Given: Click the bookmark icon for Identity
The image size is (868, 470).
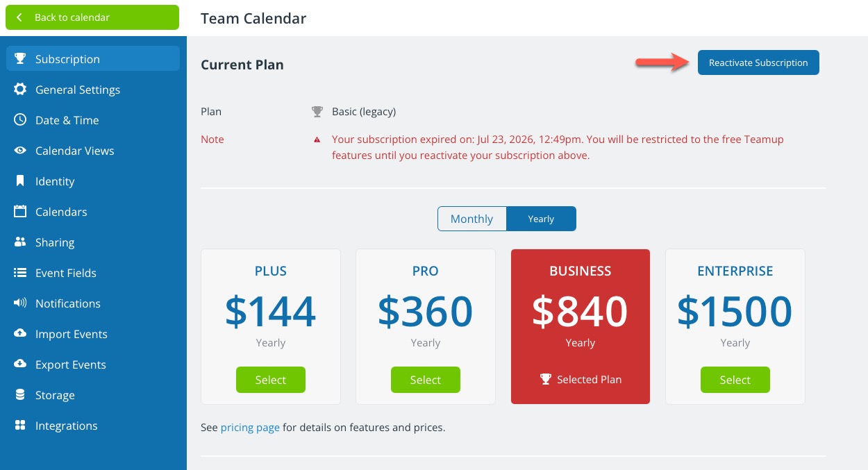Looking at the screenshot, I should (x=20, y=181).
